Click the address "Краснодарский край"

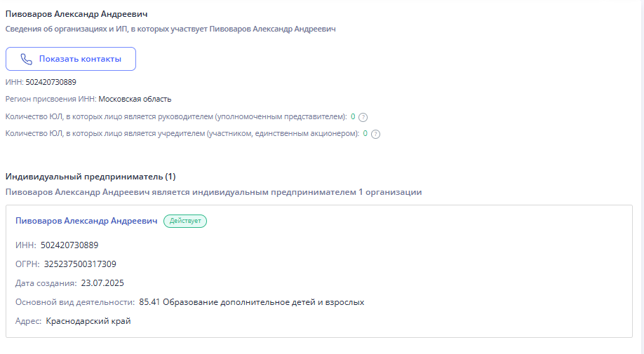tap(88, 321)
